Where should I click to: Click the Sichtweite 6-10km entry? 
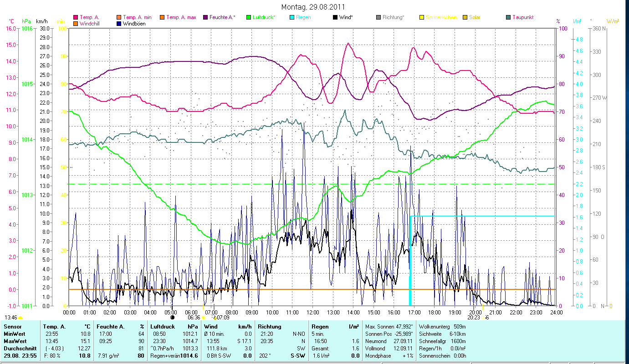442,334
